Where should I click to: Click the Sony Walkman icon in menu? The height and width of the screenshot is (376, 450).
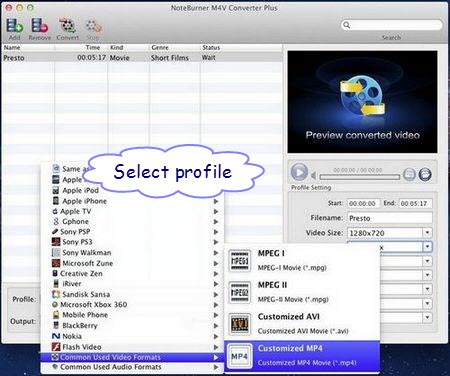pos(56,252)
